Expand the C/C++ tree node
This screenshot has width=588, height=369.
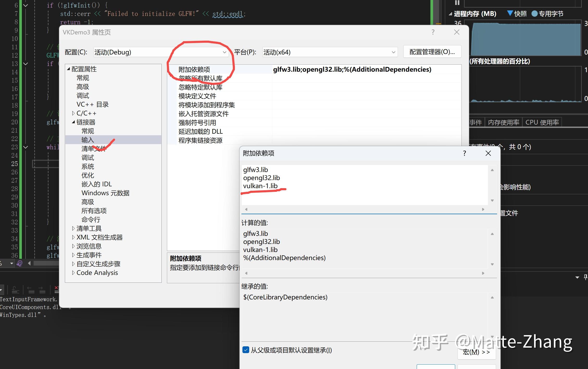click(x=73, y=113)
